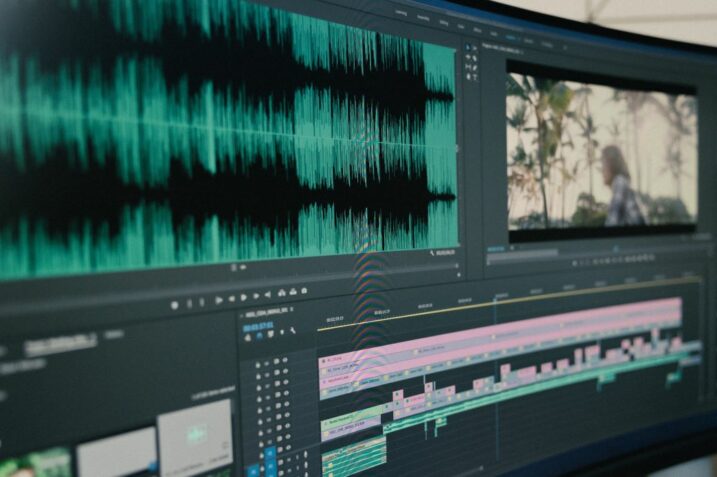Click Add Marker in Source monitor
717x477 pixels.
[x=174, y=305]
